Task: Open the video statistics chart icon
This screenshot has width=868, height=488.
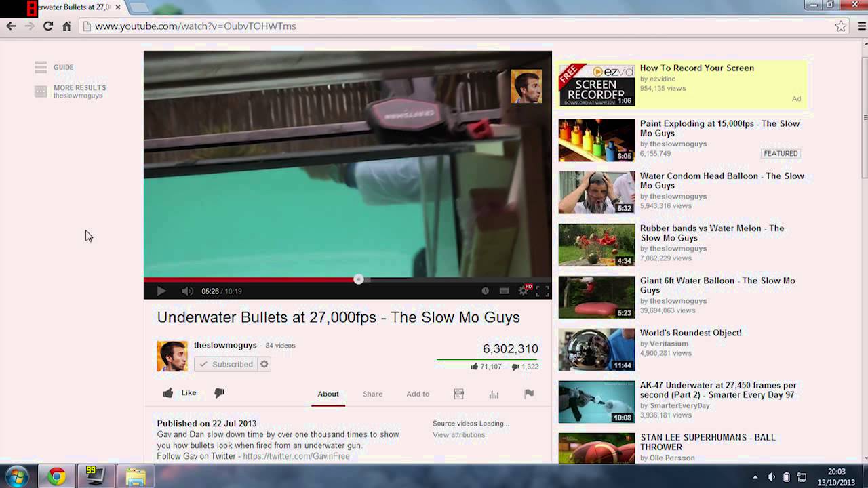Action: (494, 394)
